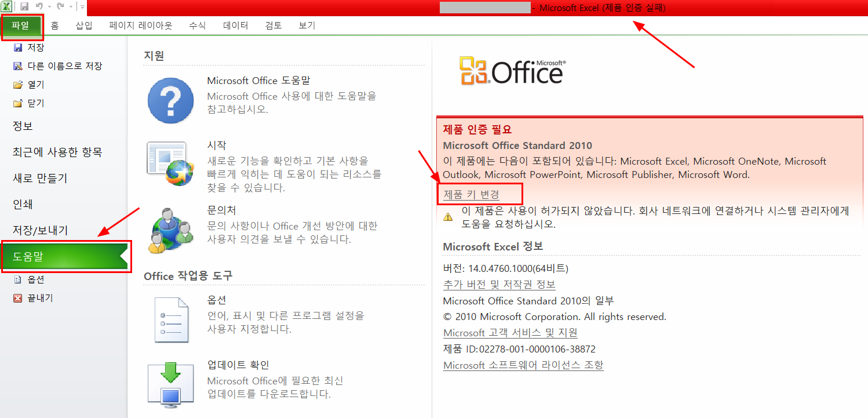The width and height of the screenshot is (868, 418).
Task: Select 옵션 in the backstage sidebar
Action: [36, 279]
